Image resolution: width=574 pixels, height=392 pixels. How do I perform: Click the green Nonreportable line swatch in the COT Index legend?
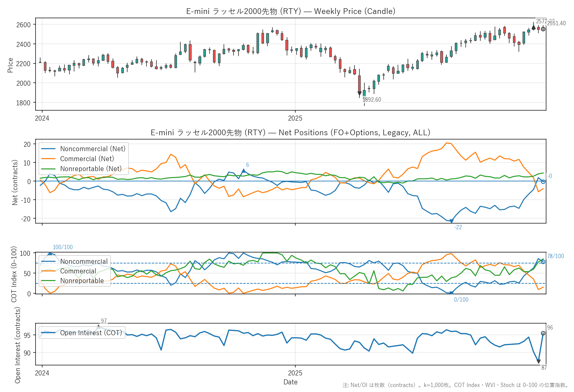(48, 281)
